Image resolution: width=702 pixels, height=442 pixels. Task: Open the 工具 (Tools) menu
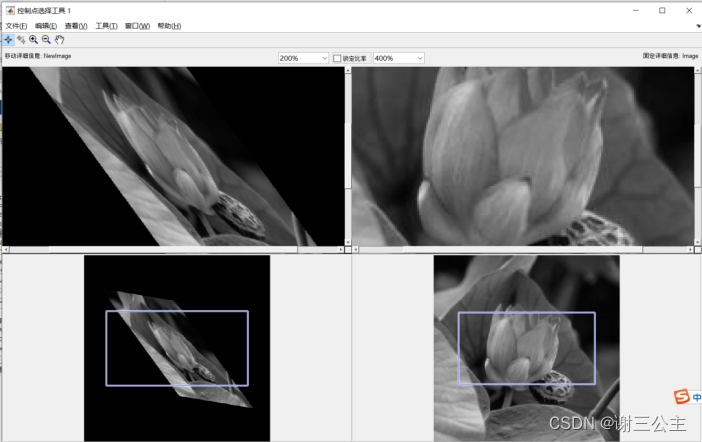106,25
